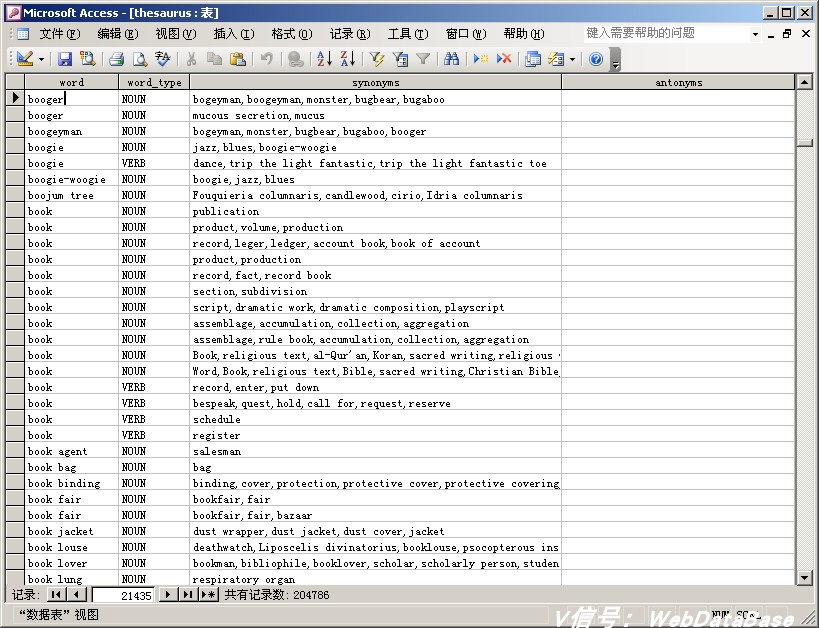Click cell 'book jacket'
Screen dimensions: 819x628
(x=72, y=531)
